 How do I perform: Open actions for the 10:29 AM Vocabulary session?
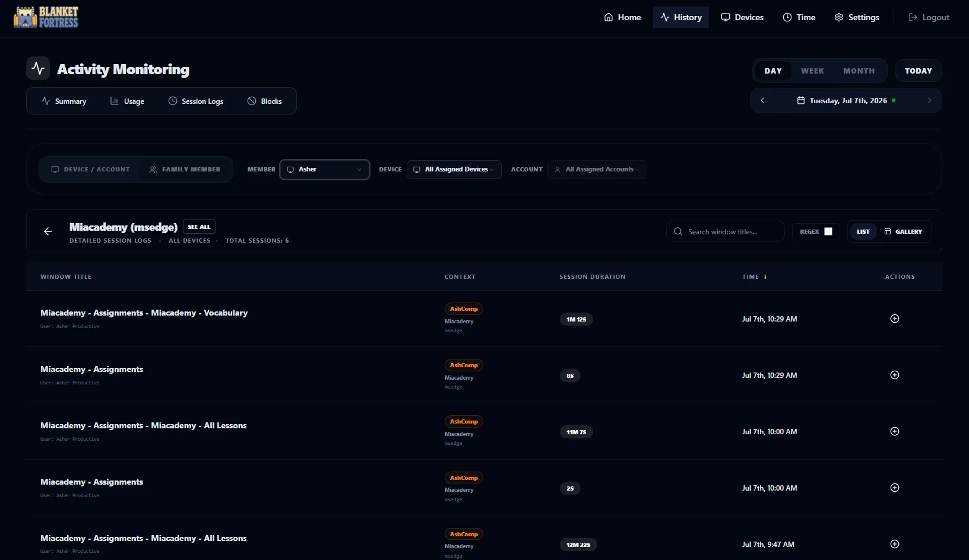pyautogui.click(x=895, y=319)
